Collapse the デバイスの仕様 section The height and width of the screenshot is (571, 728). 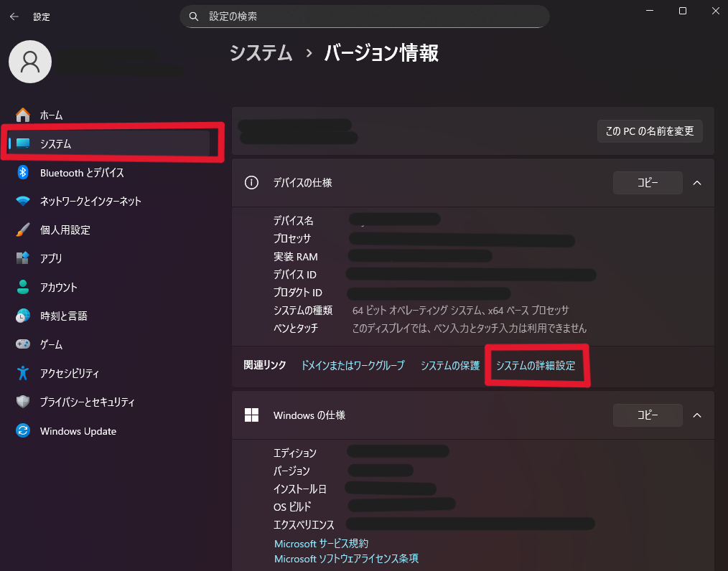(696, 183)
